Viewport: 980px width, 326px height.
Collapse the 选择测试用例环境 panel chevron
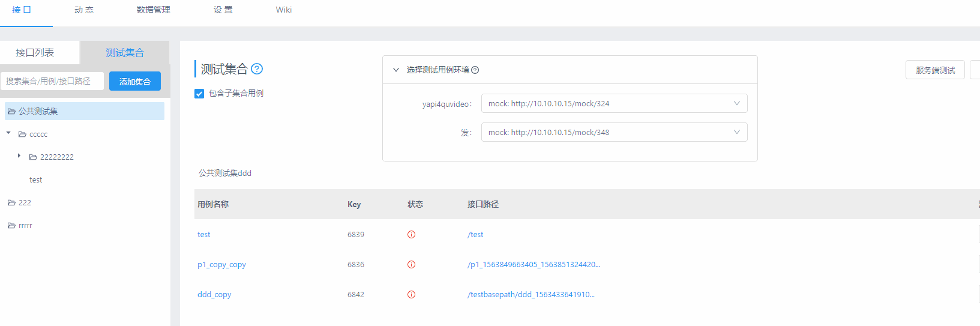[396, 70]
